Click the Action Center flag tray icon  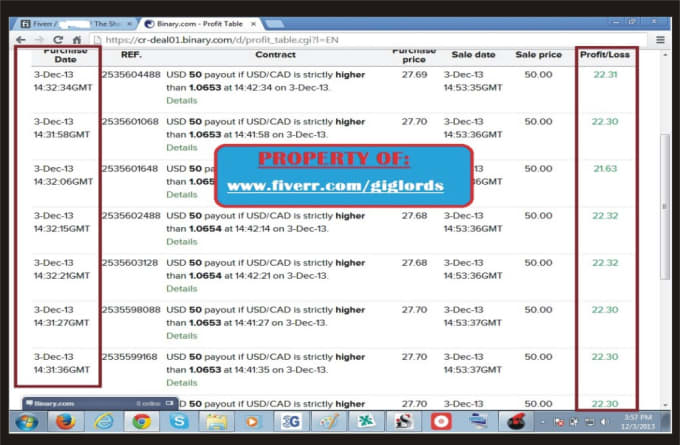click(x=559, y=422)
